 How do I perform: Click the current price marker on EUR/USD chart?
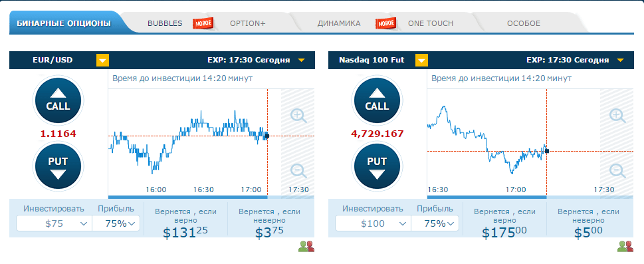point(267,136)
